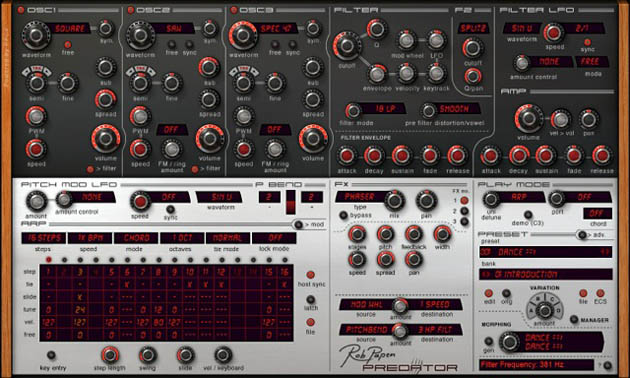The width and height of the screenshot is (630, 378).
Task: Click the preset edit button
Action: 489,293
